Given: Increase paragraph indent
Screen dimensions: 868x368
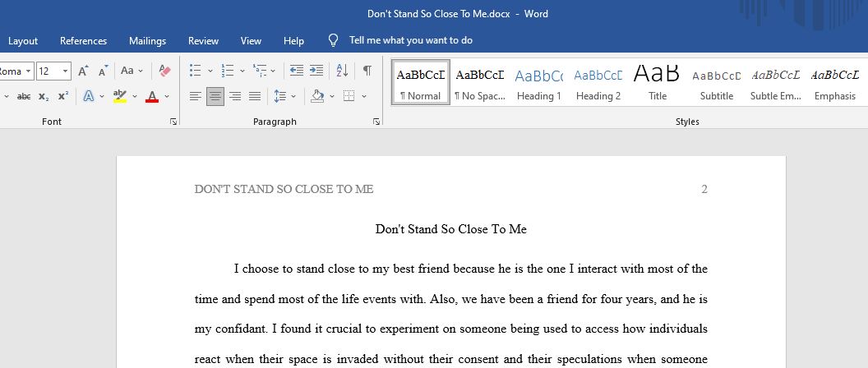Looking at the screenshot, I should coord(316,71).
